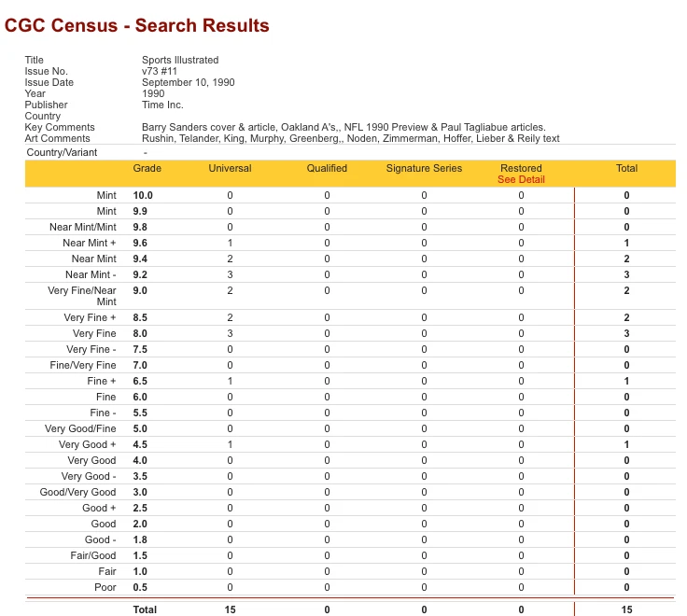Select the 10.0 grade value
The width and height of the screenshot is (687, 616).
143,195
